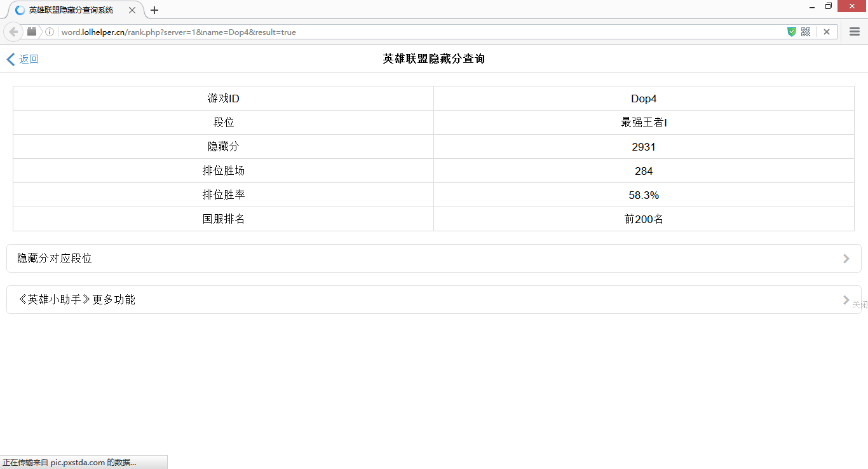The image size is (868, 469).
Task: Restore down the browser window
Action: coord(829,6)
